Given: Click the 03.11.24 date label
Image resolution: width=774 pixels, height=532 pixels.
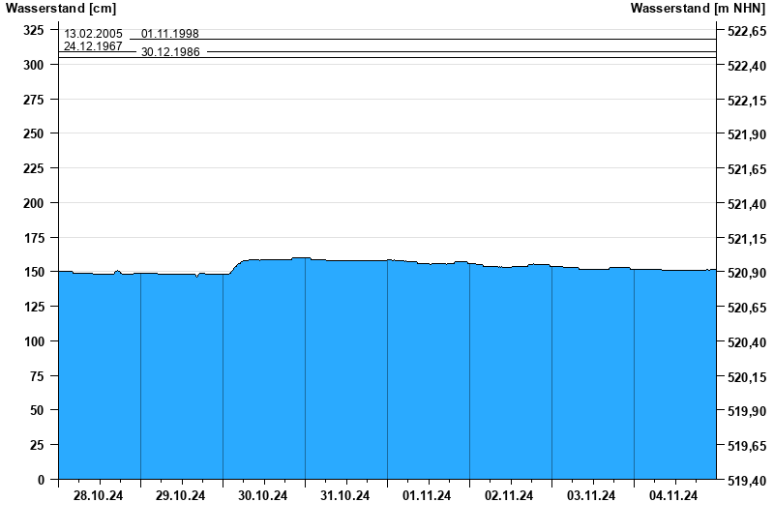Looking at the screenshot, I should (592, 496).
